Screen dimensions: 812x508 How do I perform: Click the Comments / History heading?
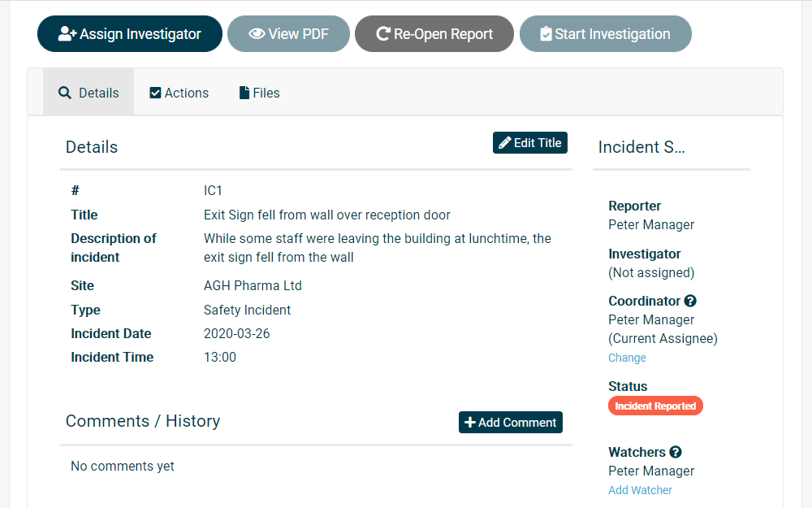point(143,421)
